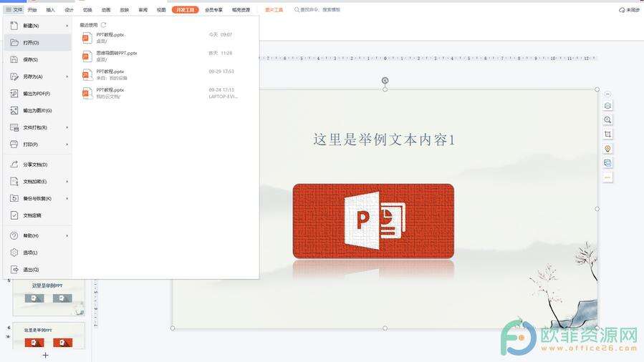Click the rotate handle above selected image
This screenshot has width=644, height=362.
pyautogui.click(x=385, y=80)
